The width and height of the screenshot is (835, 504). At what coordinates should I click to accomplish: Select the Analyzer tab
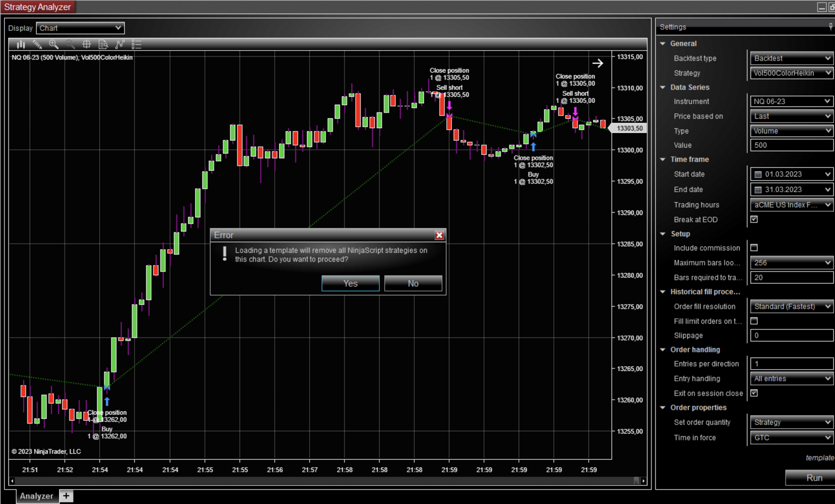37,496
